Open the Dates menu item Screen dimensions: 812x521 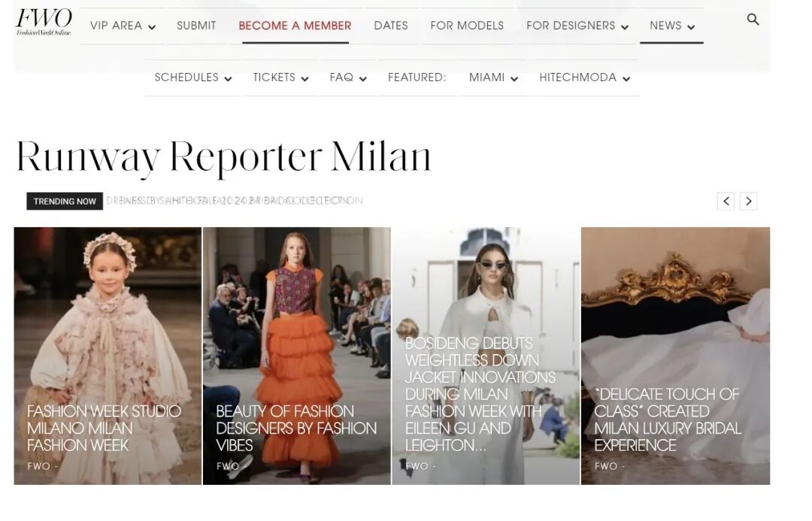pyautogui.click(x=391, y=26)
